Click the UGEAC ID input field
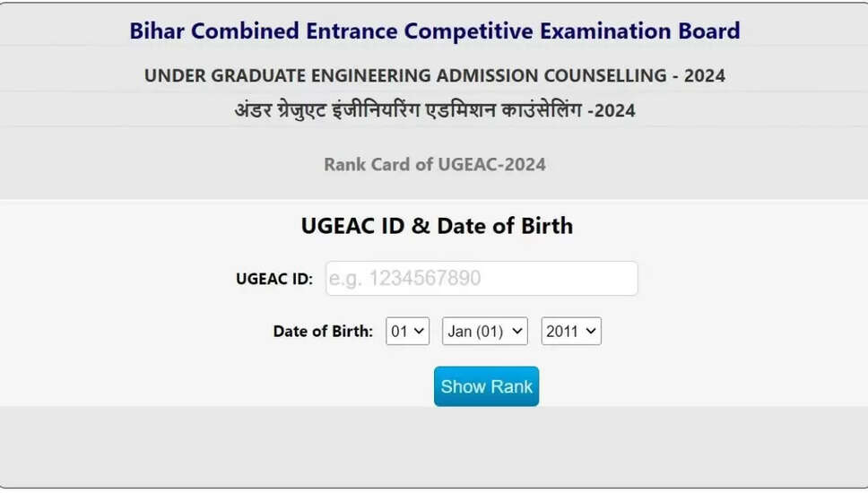Screen dimensions: 868x493 tap(482, 279)
